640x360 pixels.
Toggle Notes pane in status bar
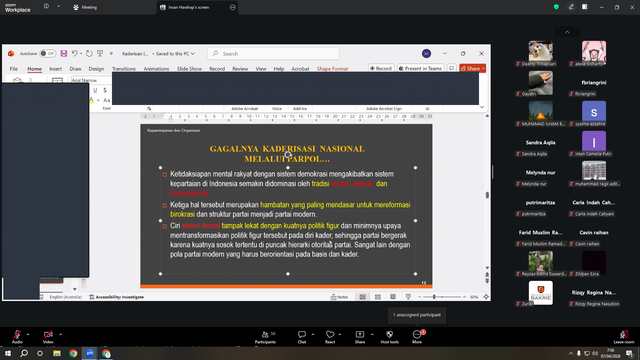coord(340,297)
